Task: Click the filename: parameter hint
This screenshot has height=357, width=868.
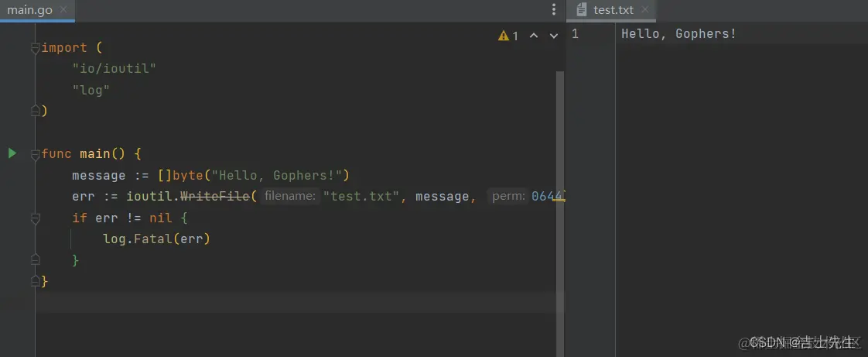Action: 289,196
